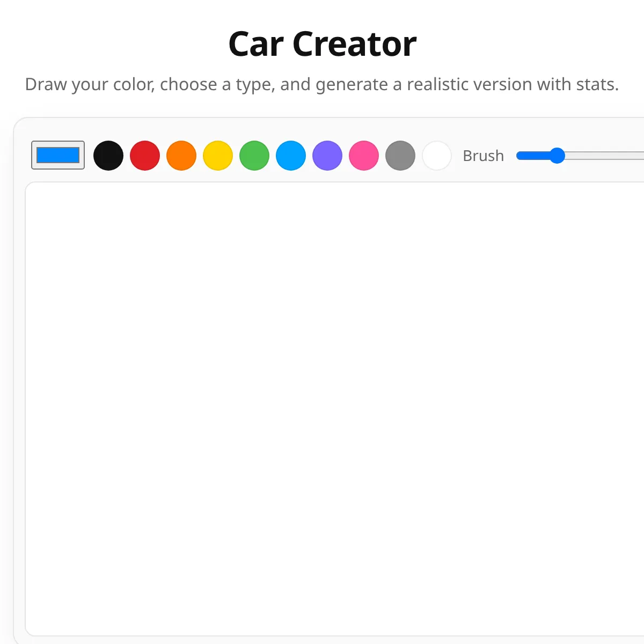
Task: Click the Brush size slider handle
Action: (x=558, y=156)
